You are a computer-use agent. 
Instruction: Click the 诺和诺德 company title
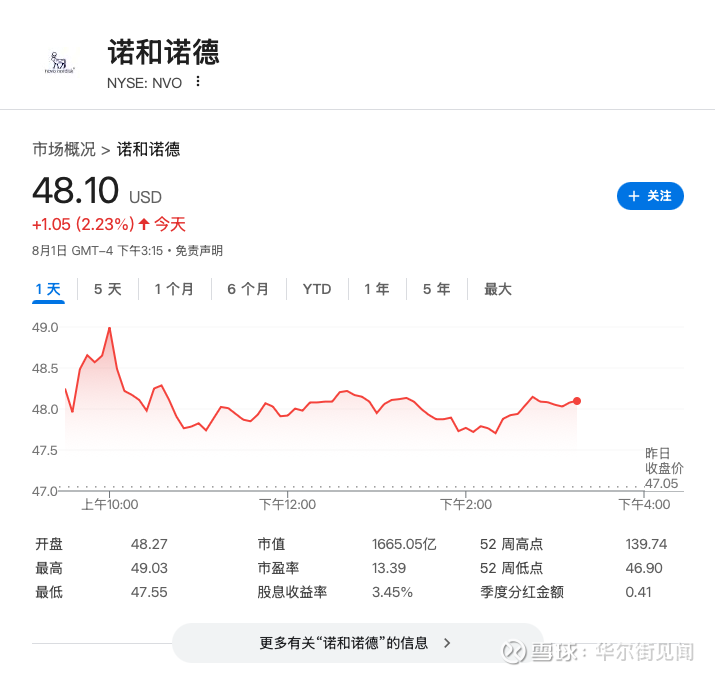tap(164, 52)
